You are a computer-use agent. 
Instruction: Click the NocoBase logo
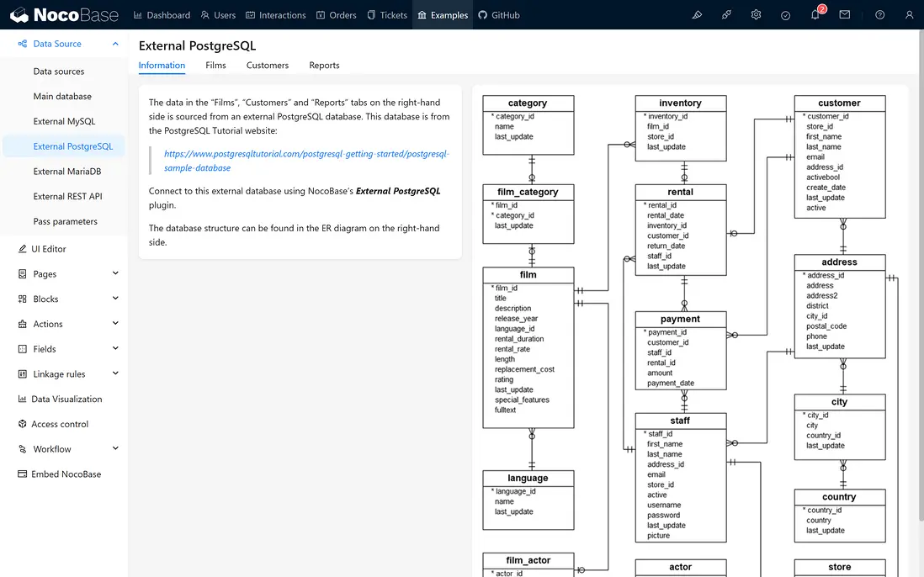pyautogui.click(x=63, y=15)
